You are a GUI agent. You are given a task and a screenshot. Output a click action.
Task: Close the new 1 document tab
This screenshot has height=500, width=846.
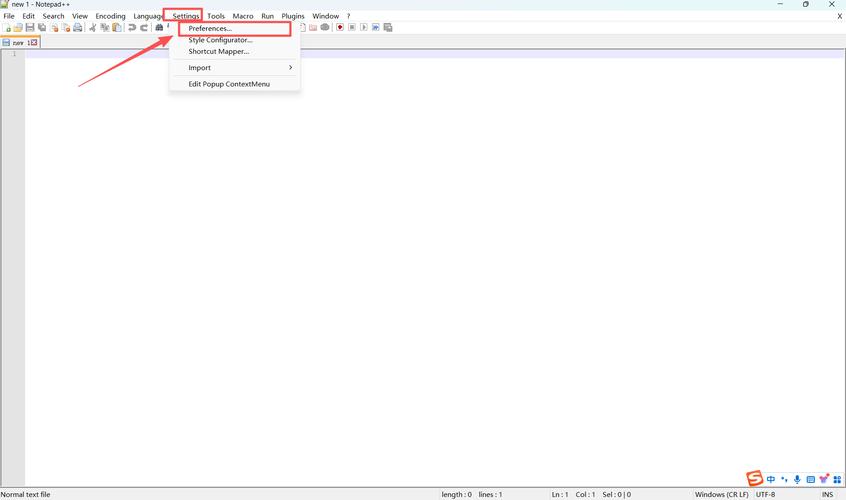pos(33,43)
